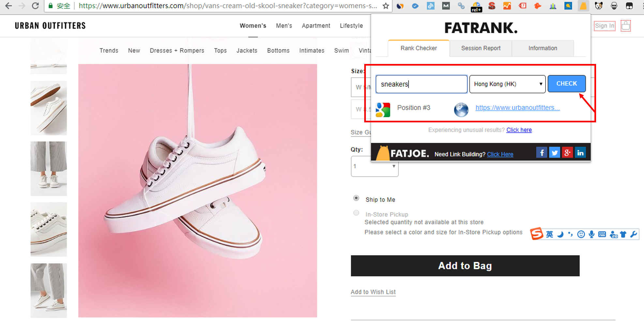Click the sneakers keyword input field
644x326 pixels.
point(421,84)
